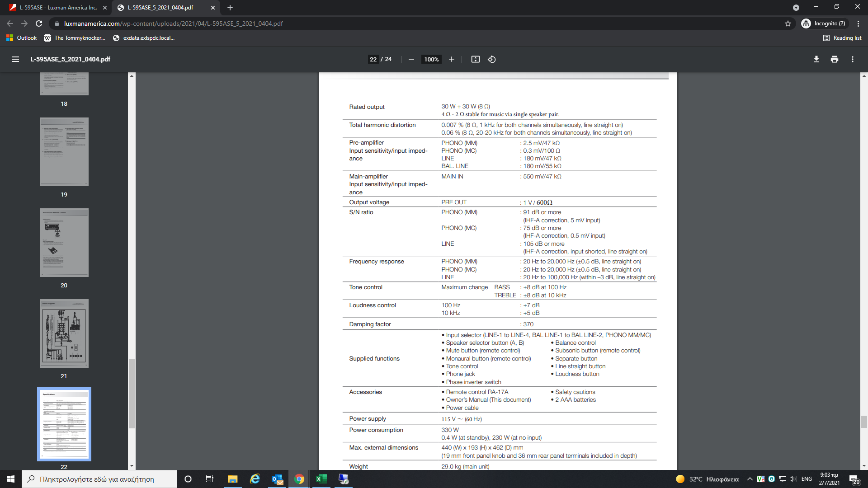Open Cortana from the taskbar
The height and width of the screenshot is (488, 868).
point(188,479)
